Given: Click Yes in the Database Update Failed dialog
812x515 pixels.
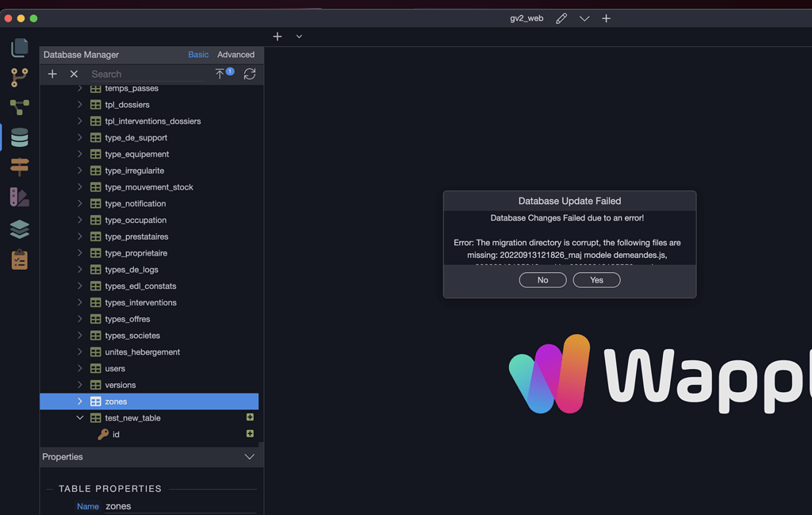Looking at the screenshot, I should [596, 279].
